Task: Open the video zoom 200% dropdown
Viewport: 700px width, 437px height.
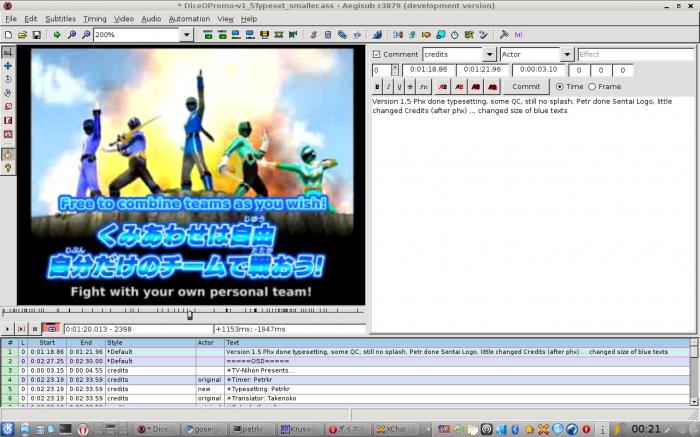Action: (187, 34)
